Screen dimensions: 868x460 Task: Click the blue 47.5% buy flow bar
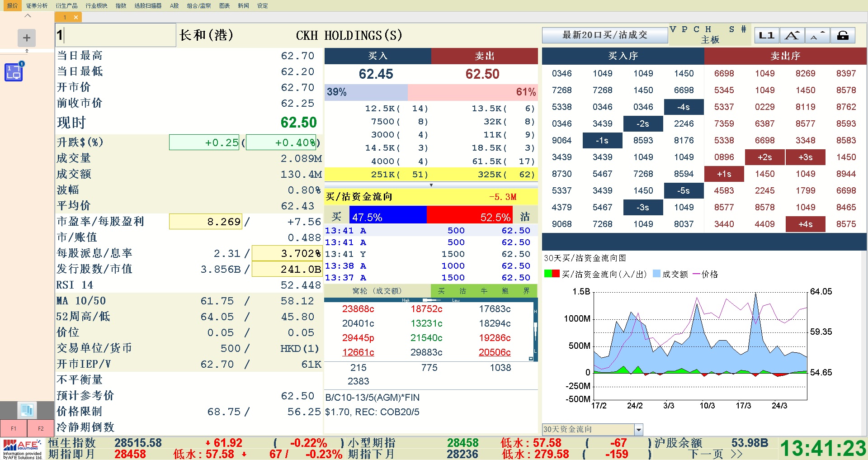tap(388, 215)
